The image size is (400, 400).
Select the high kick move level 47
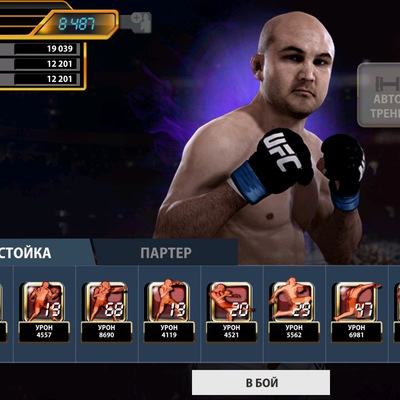coord(357,302)
